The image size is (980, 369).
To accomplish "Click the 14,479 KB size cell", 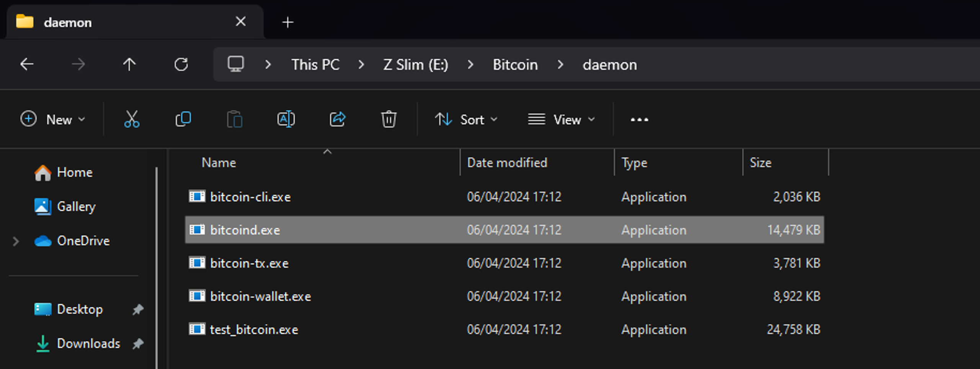I will pos(794,230).
